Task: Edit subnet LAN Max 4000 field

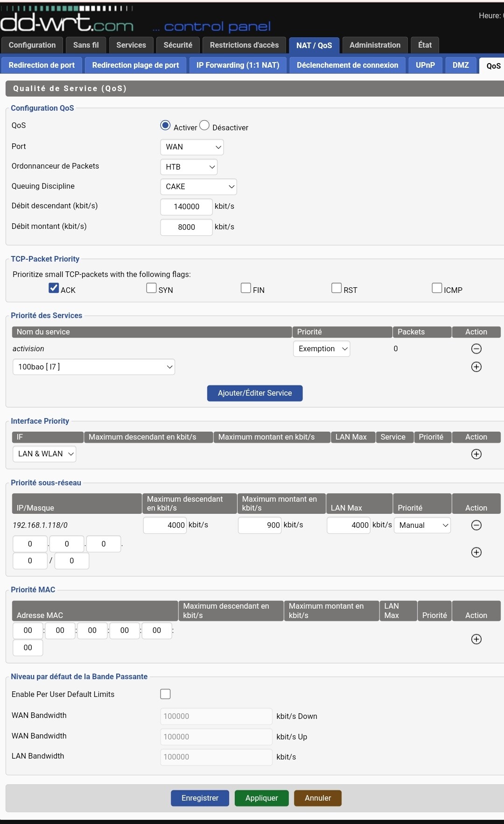Action: tap(349, 525)
